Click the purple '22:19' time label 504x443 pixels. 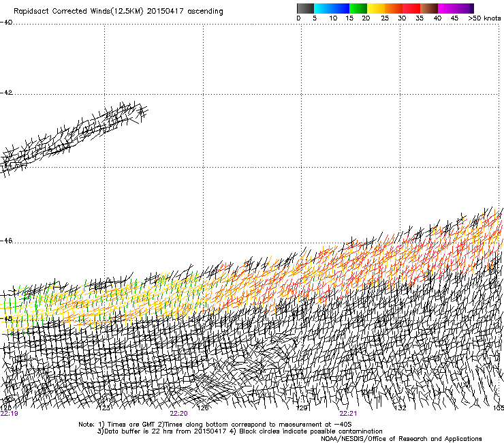[x=9, y=414]
